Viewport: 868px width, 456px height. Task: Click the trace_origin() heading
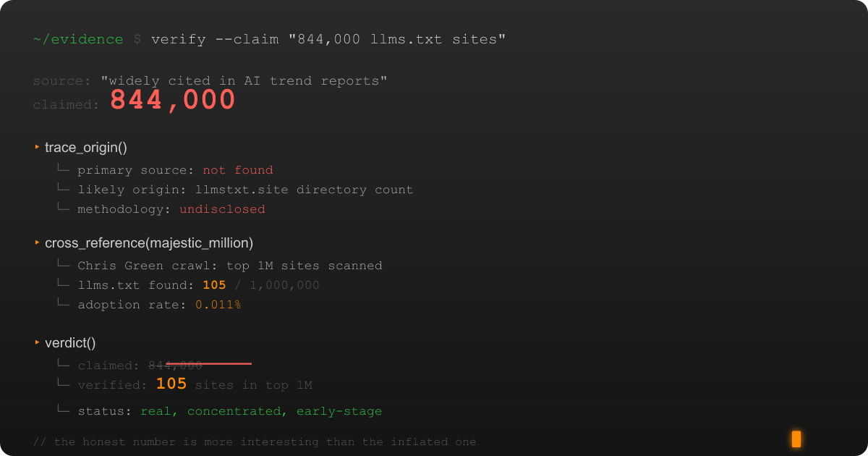(x=86, y=148)
